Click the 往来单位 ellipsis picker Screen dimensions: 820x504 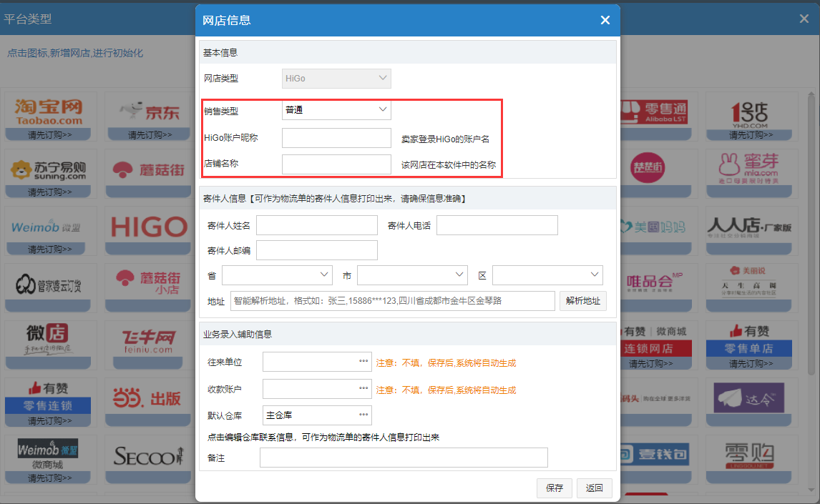point(363,362)
